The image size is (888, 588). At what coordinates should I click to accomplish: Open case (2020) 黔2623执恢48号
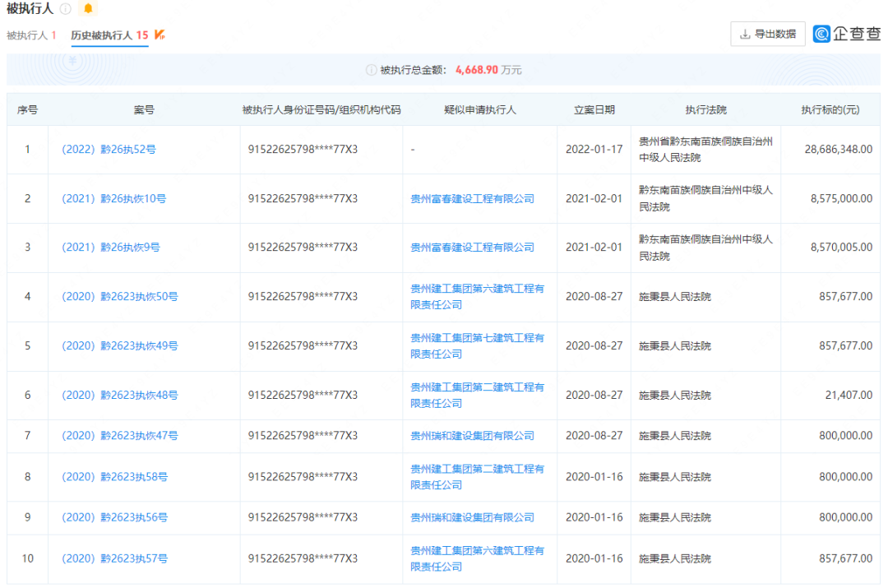(x=119, y=396)
